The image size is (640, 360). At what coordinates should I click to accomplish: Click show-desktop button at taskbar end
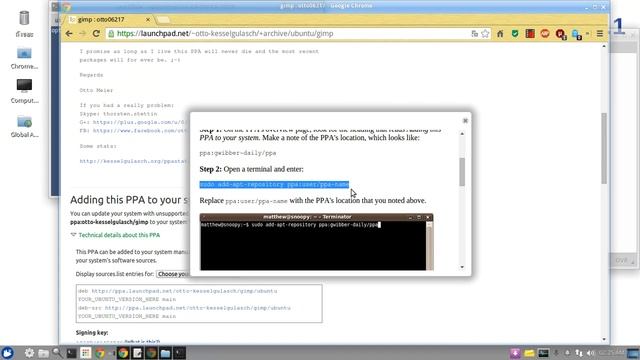(x=633, y=353)
